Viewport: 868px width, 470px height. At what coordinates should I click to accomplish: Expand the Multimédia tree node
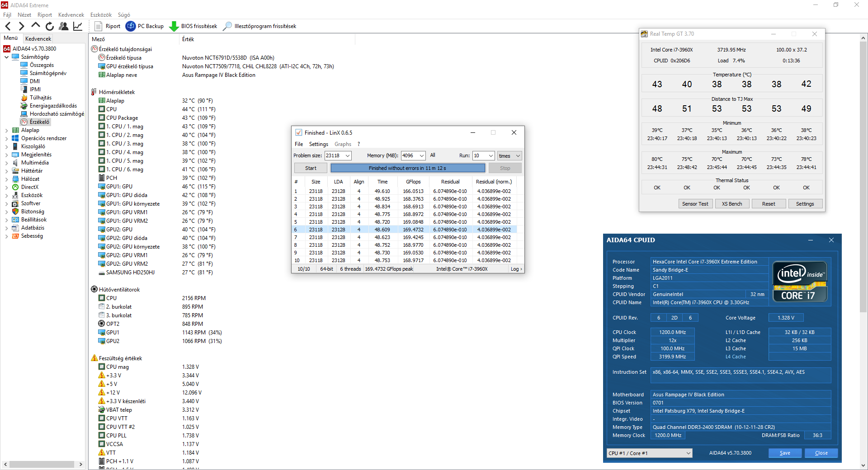point(6,163)
